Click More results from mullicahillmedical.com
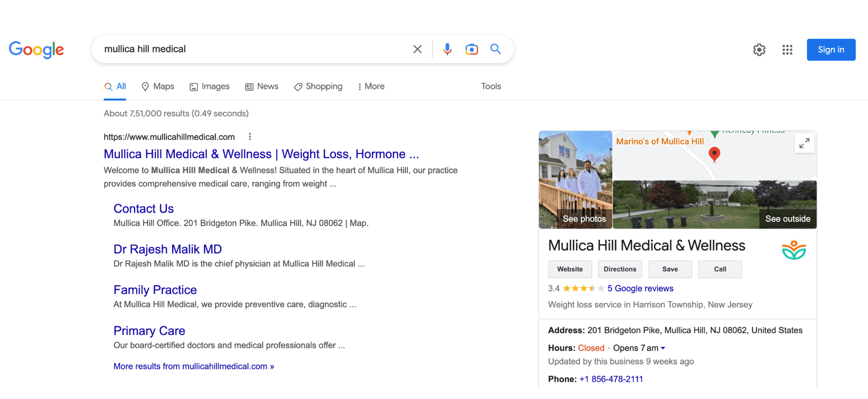The height and width of the screenshot is (399, 868). click(x=194, y=366)
